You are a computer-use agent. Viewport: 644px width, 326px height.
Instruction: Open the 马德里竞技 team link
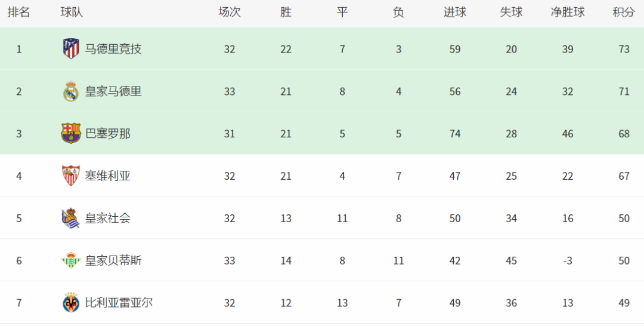[113, 50]
